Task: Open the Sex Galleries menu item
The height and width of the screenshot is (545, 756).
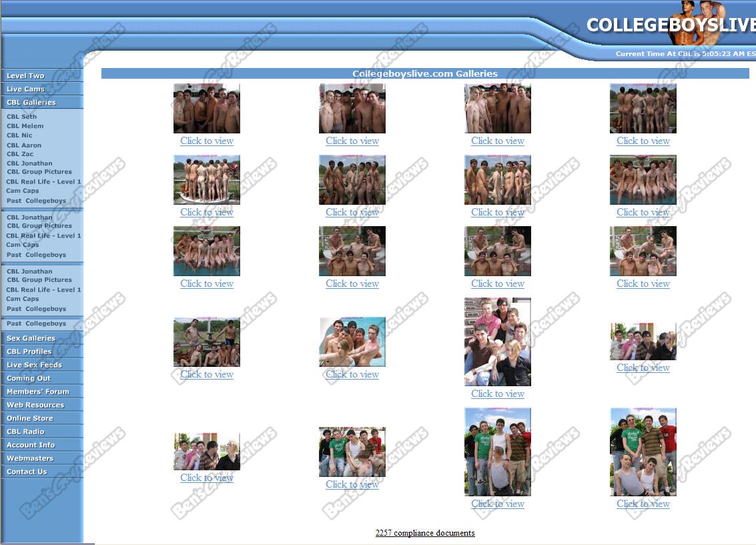Action: pyautogui.click(x=31, y=338)
